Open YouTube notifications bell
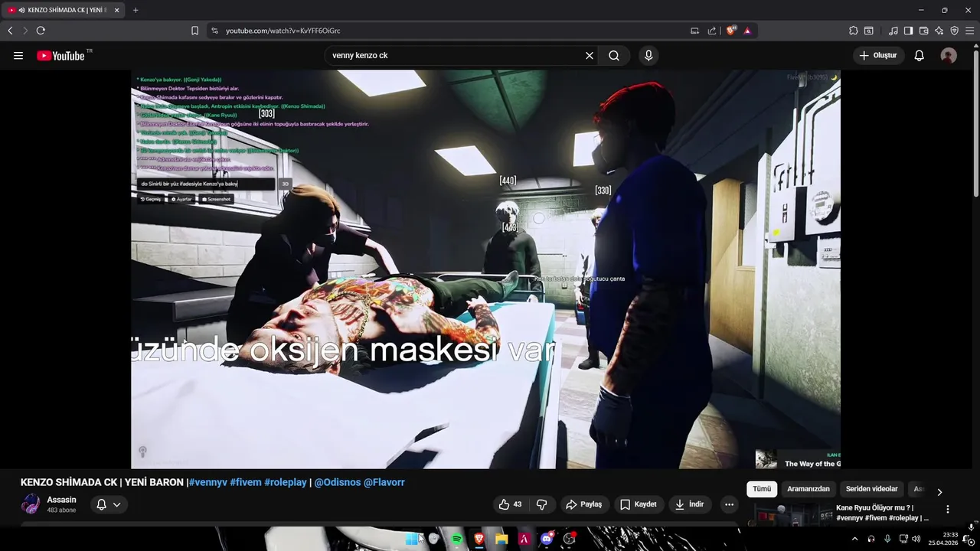 click(x=920, y=56)
